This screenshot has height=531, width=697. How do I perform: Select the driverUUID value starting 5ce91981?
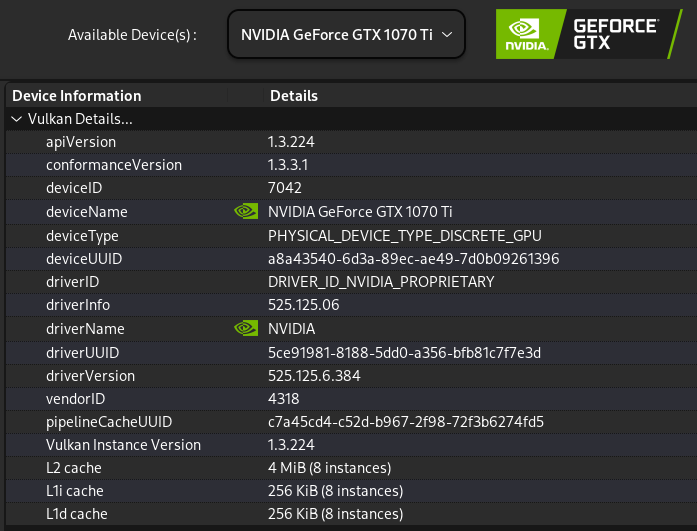pos(405,353)
